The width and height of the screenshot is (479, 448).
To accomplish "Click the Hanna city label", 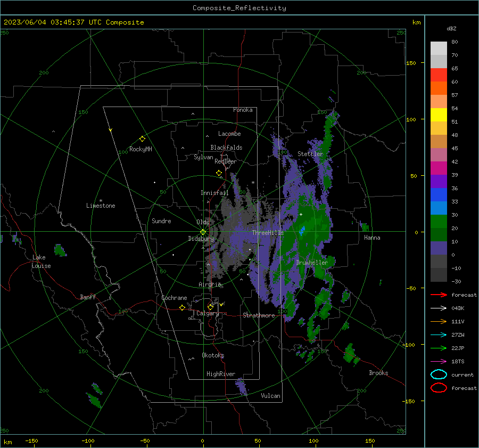I will click(x=372, y=238).
